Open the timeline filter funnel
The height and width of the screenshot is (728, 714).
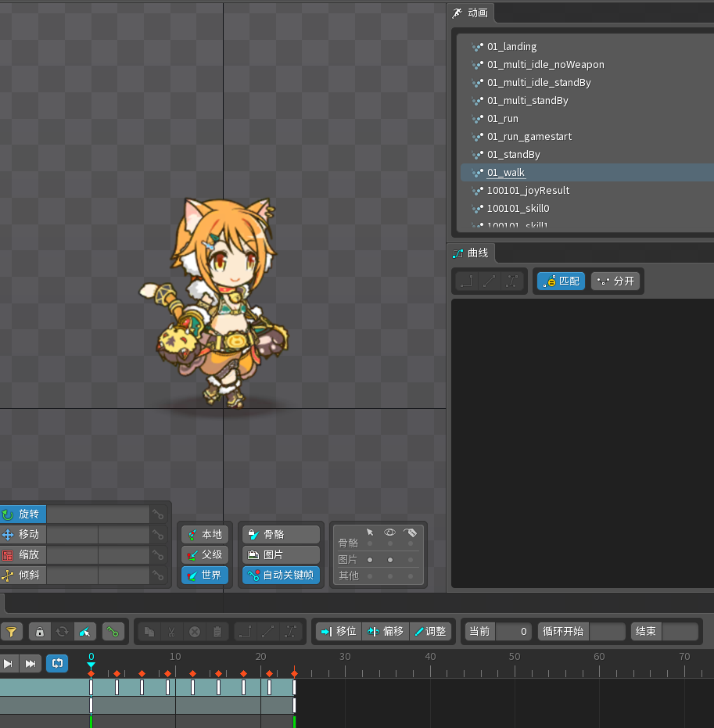coord(12,632)
